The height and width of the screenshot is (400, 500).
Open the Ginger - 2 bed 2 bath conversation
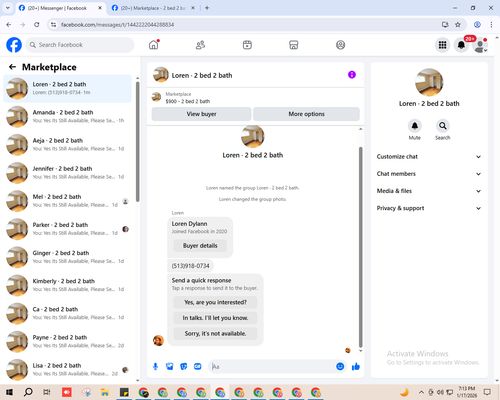[67, 257]
